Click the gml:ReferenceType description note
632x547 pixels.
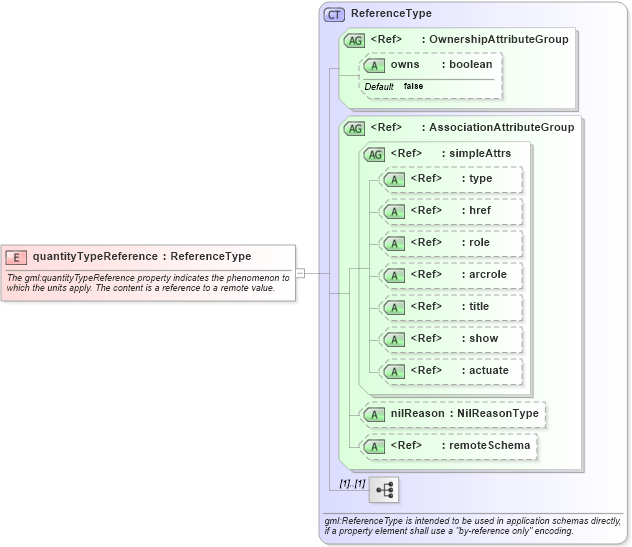(473, 526)
